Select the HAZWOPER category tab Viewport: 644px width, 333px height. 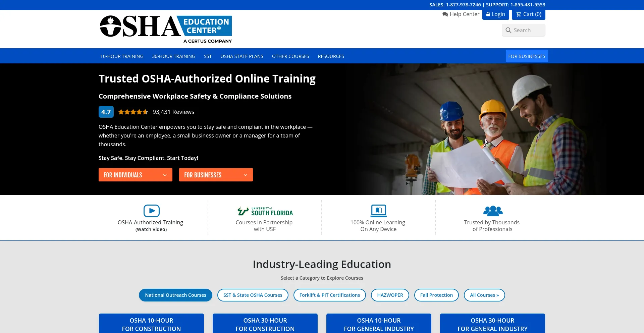point(390,295)
